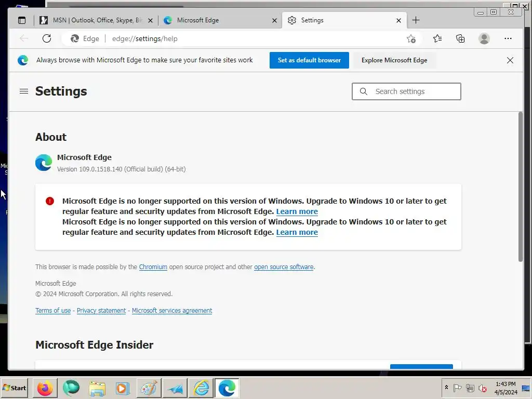Viewport: 532px width, 399px height.
Task: Click the paper plane taskbar icon
Action: click(x=175, y=388)
